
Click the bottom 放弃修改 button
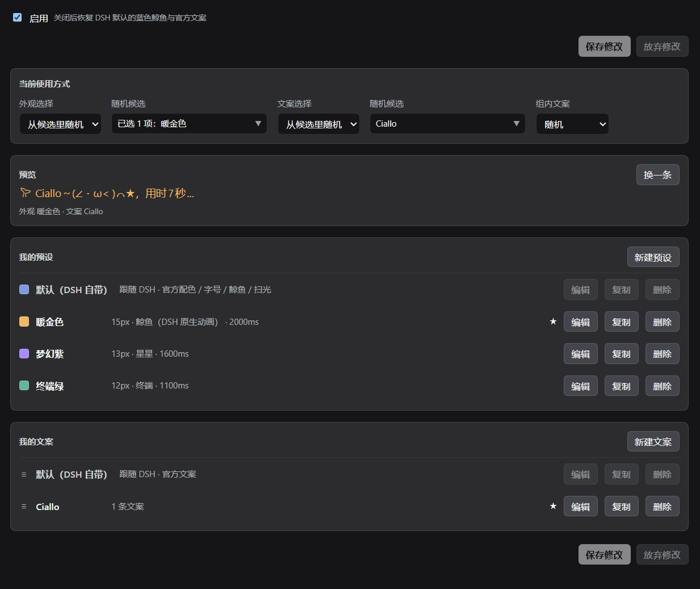(x=662, y=555)
